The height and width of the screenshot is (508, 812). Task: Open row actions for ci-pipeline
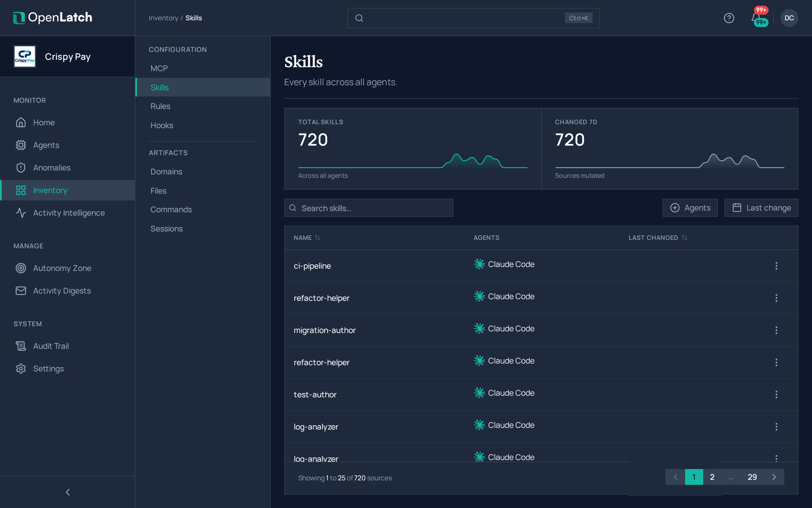[776, 266]
